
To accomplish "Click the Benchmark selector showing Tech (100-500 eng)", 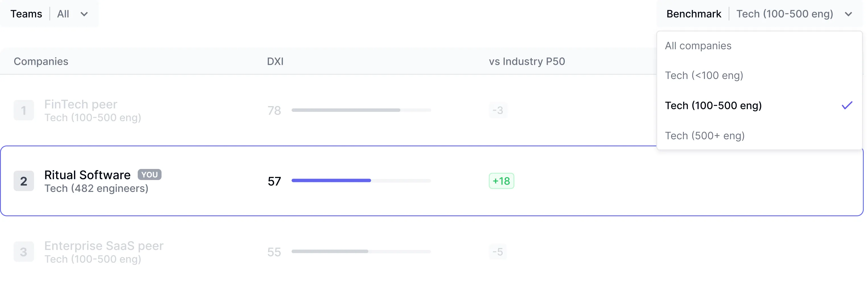I will tap(784, 14).
